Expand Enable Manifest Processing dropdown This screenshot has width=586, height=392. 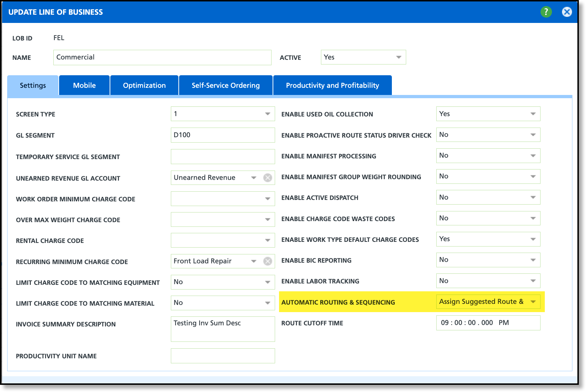[x=488, y=156]
